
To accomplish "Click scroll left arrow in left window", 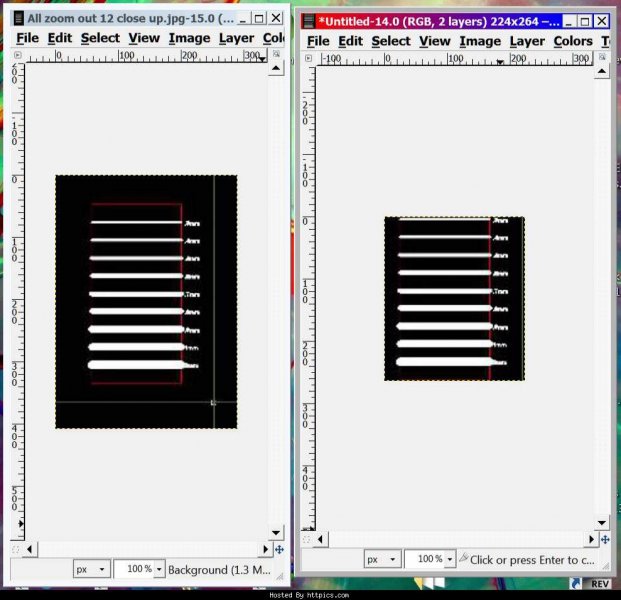I will point(30,549).
